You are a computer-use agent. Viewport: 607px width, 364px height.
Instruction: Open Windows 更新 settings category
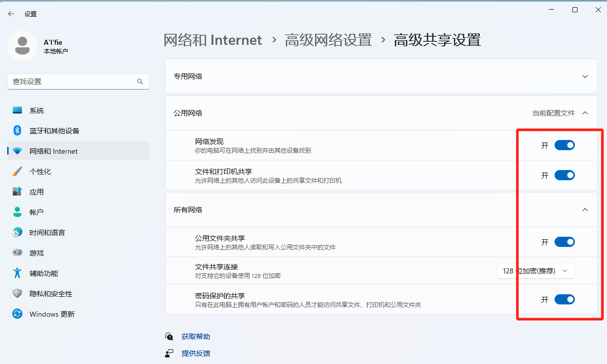pyautogui.click(x=78, y=314)
